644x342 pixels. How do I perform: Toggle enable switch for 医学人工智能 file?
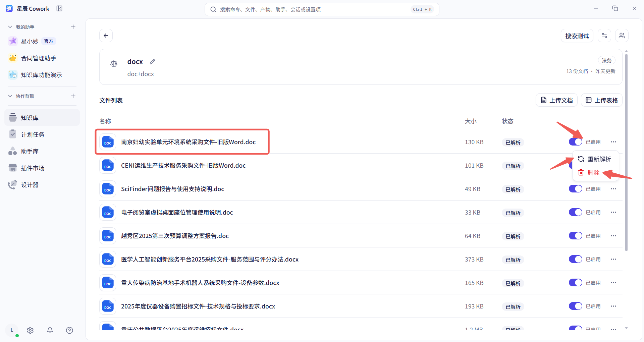575,259
